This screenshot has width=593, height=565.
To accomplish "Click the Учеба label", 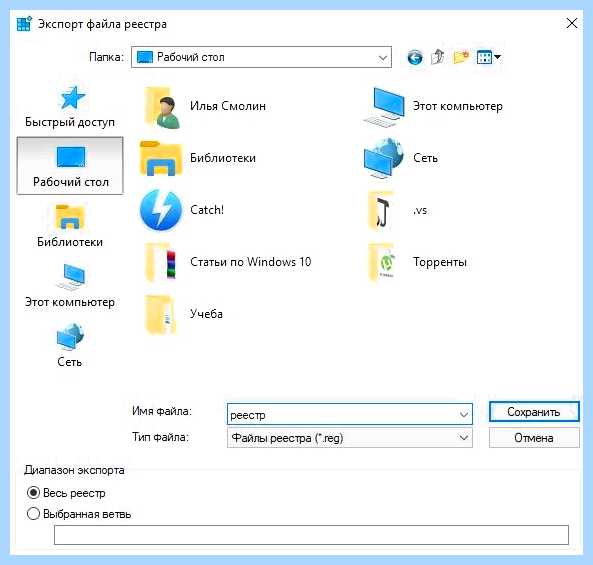I will click(206, 314).
